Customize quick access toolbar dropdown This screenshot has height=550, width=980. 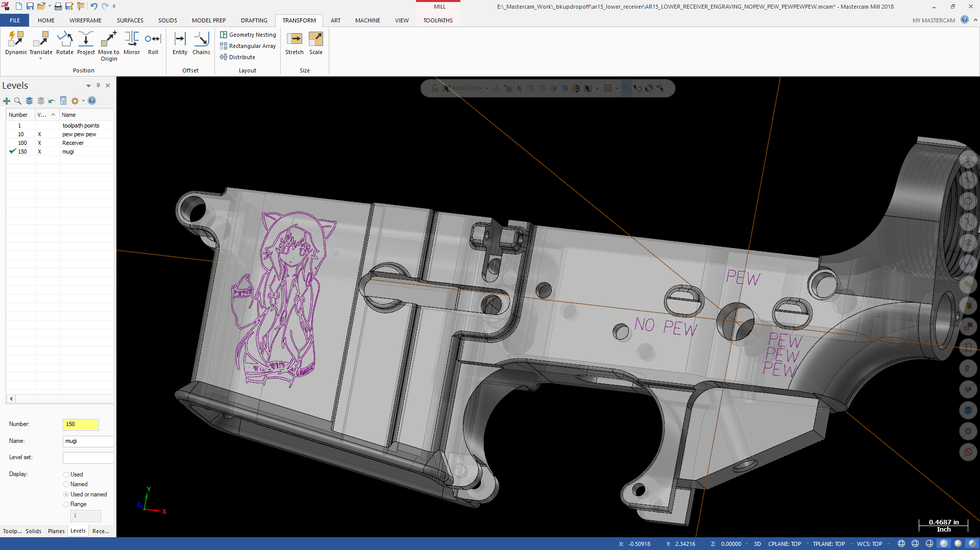click(x=114, y=6)
